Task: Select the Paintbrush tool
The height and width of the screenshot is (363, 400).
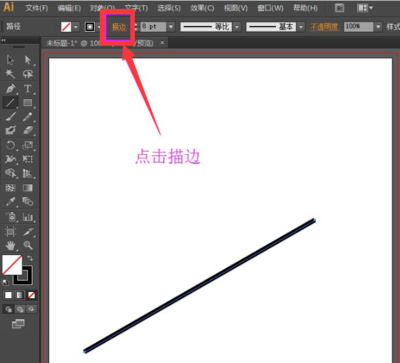Action: (10, 117)
